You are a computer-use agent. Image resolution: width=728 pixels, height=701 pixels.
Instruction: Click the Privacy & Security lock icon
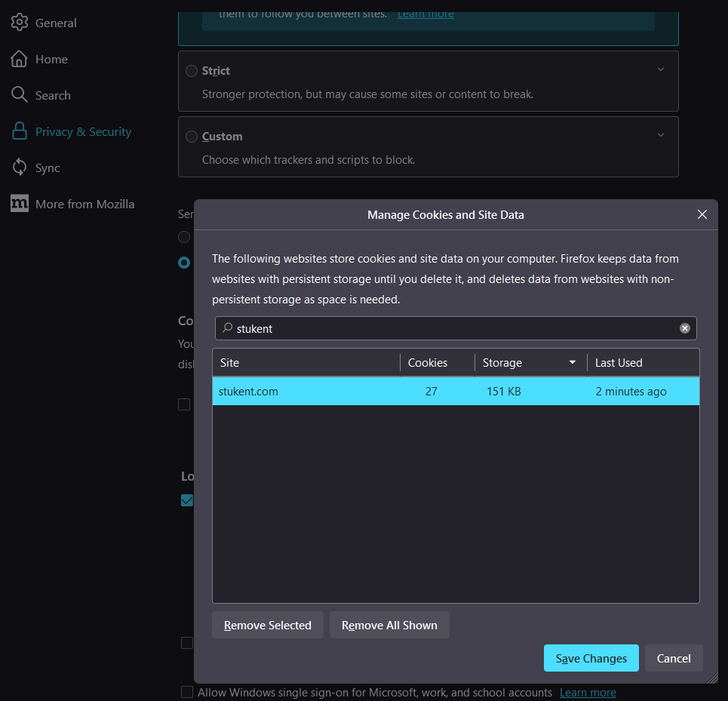tap(19, 131)
